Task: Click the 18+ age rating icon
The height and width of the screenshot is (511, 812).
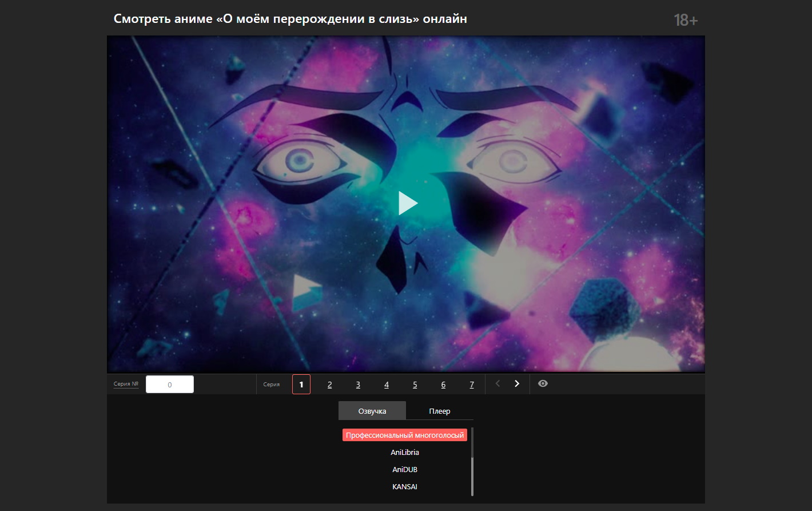Action: (686, 19)
